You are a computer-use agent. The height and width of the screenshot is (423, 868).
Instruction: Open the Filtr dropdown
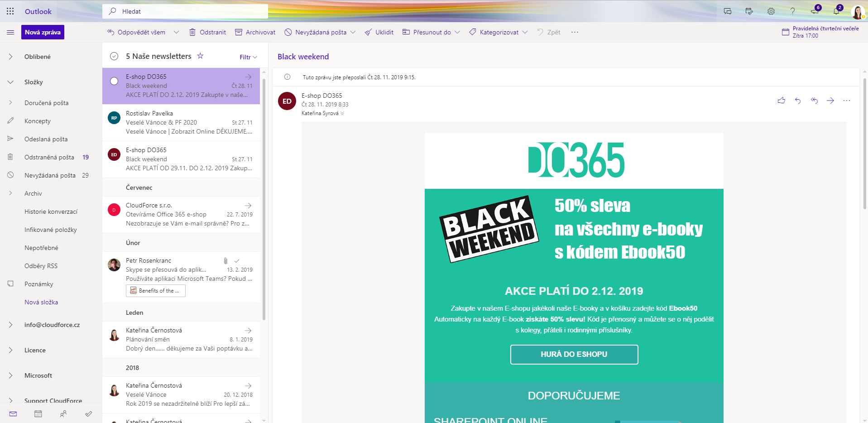(248, 57)
